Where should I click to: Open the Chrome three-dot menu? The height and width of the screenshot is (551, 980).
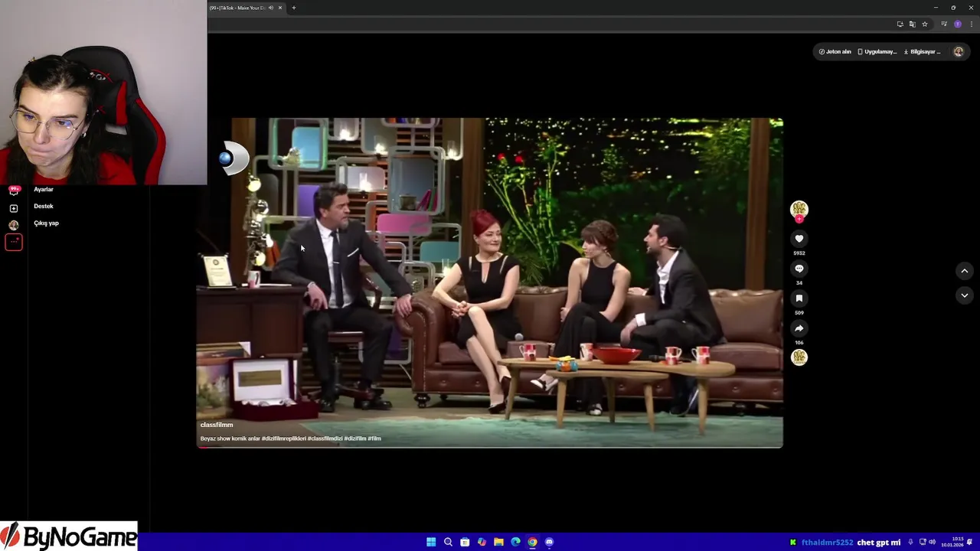971,24
